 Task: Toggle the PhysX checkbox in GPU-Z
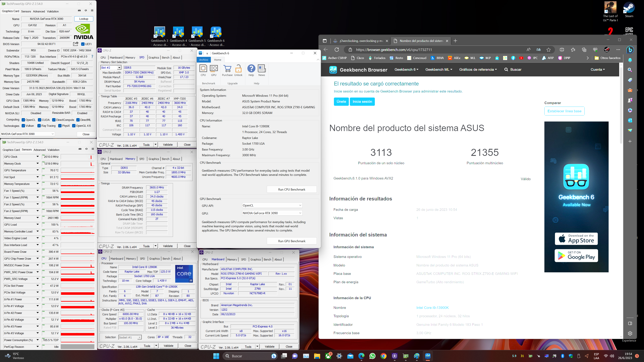pos(60,126)
